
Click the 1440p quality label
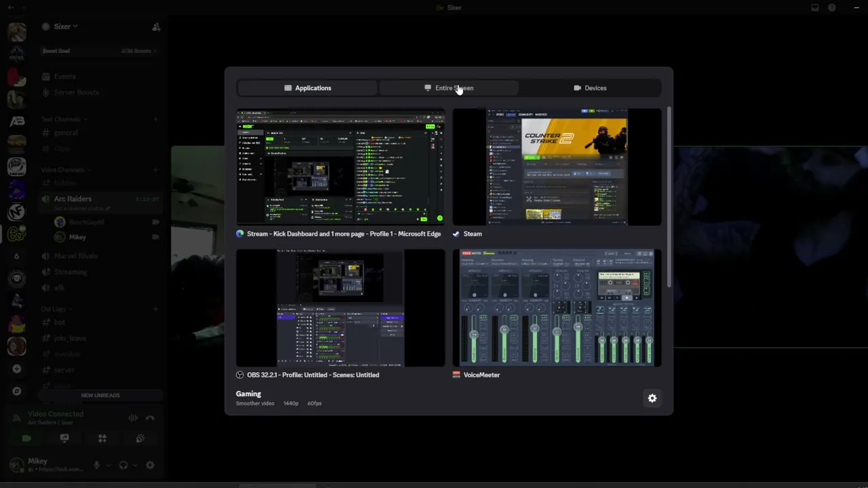pyautogui.click(x=291, y=403)
